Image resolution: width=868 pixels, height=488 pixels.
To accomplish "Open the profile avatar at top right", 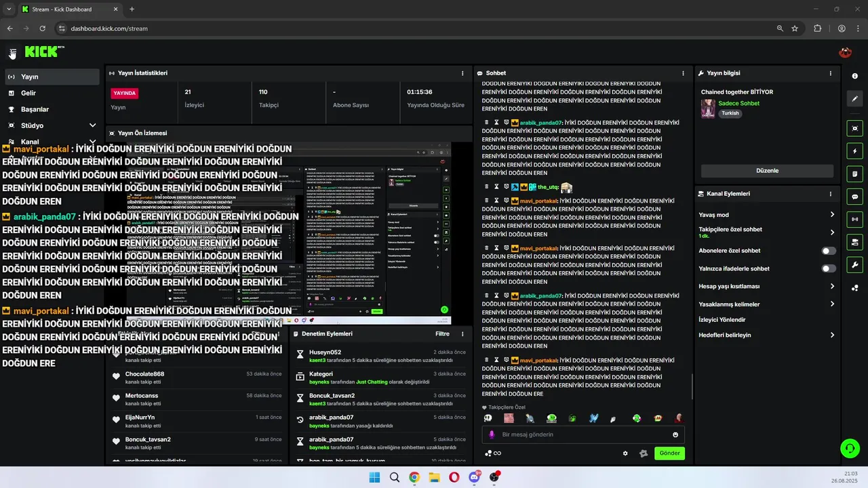I will click(845, 52).
